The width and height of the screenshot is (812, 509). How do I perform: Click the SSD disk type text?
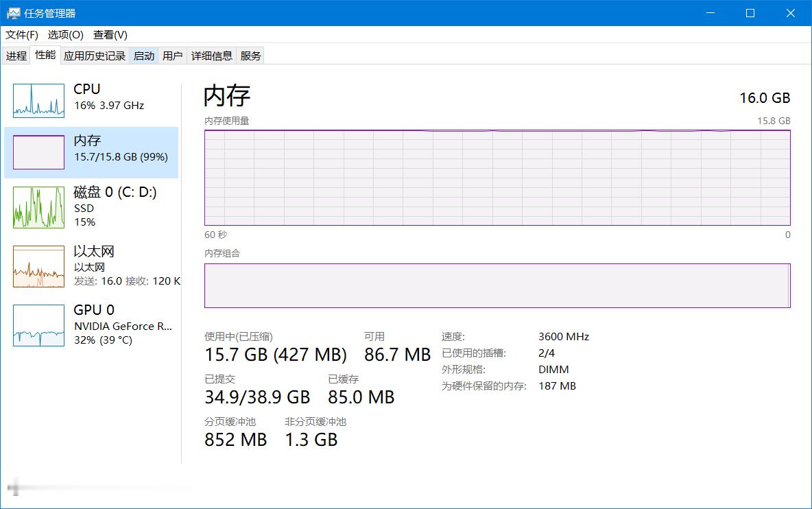pos(84,208)
